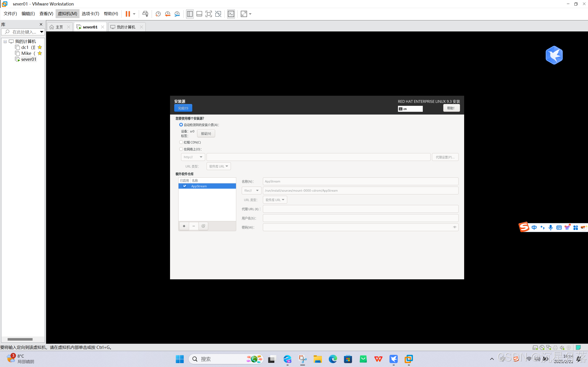Enter full screen mode icon

click(208, 14)
